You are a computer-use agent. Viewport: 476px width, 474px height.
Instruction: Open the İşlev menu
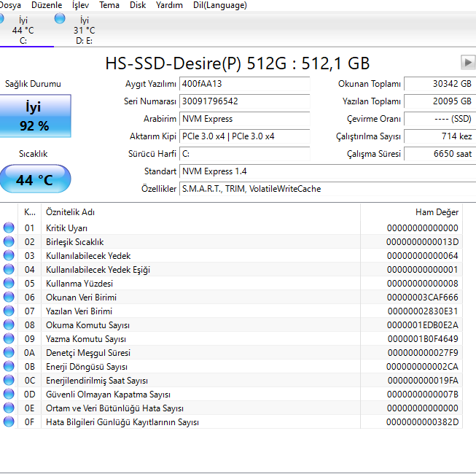(x=80, y=5)
